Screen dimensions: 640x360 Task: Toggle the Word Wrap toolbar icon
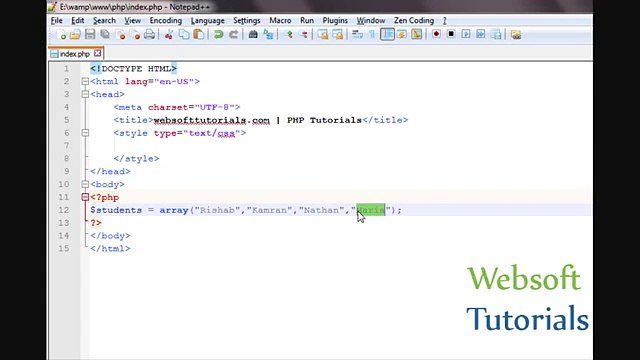357,35
